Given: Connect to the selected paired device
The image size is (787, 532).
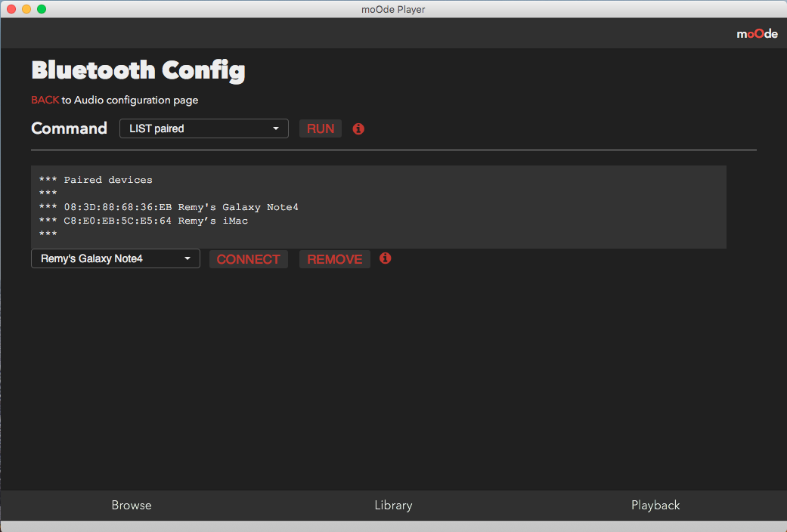Looking at the screenshot, I should 249,259.
